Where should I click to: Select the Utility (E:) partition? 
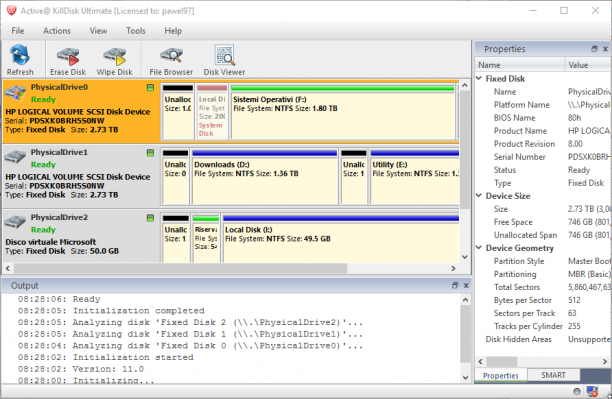415,177
